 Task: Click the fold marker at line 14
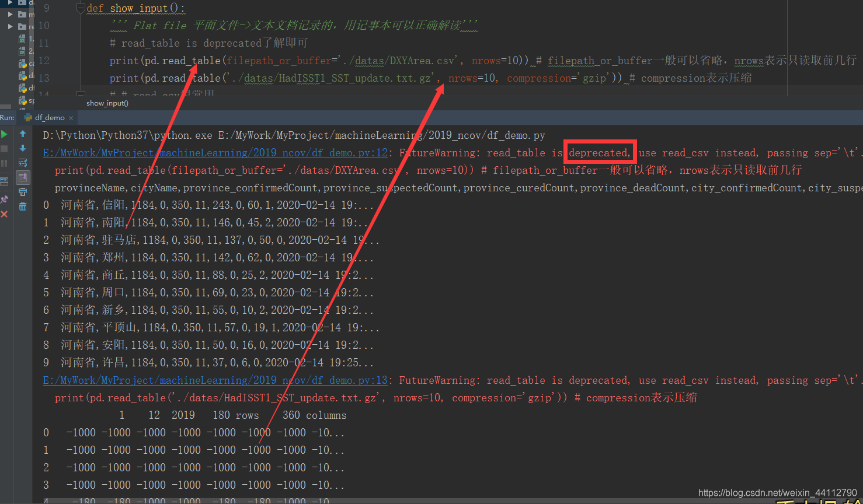click(x=81, y=93)
